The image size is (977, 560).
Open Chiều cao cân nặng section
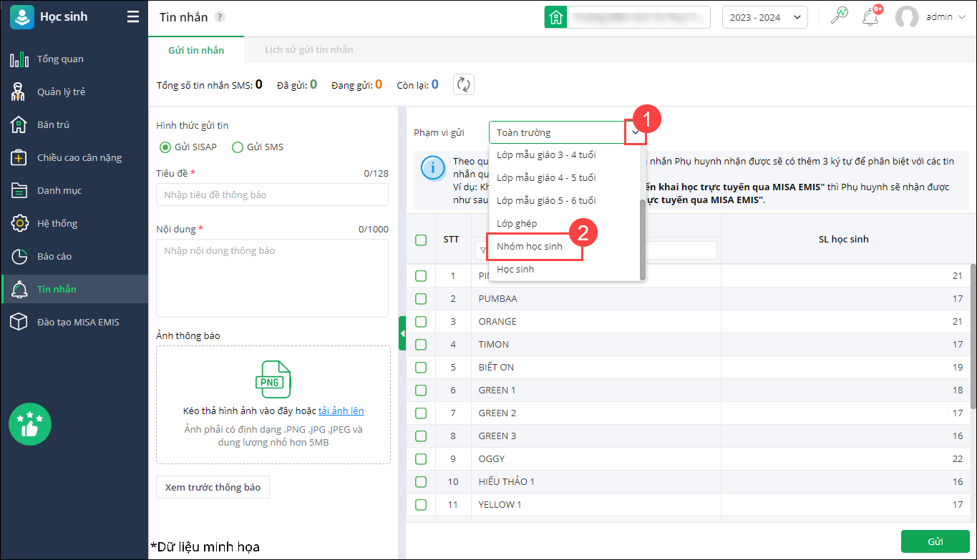click(x=74, y=157)
